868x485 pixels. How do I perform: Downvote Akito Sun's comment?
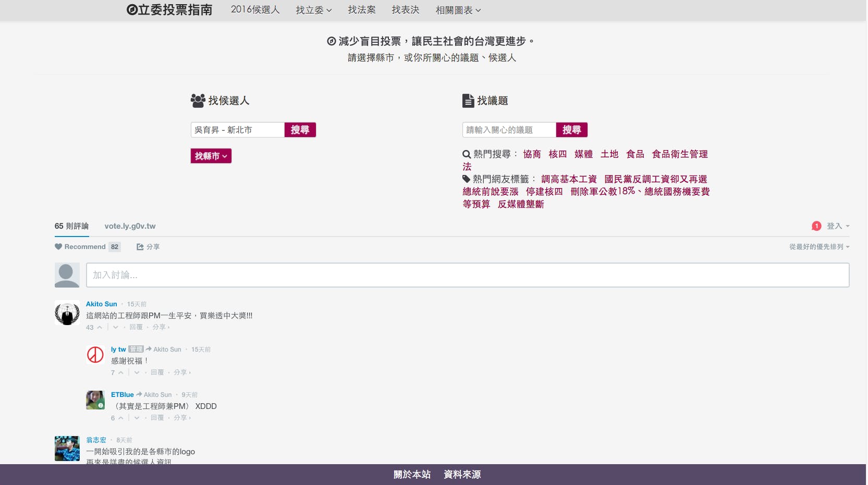coord(115,327)
